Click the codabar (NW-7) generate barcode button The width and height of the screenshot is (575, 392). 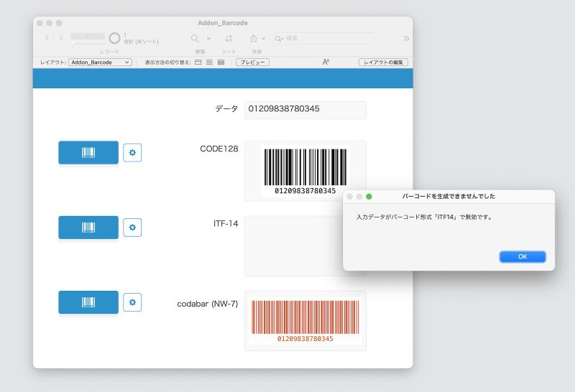click(x=88, y=302)
